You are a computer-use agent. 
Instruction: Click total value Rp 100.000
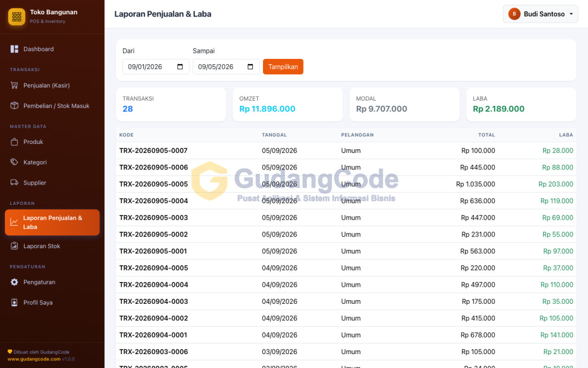[478, 151]
